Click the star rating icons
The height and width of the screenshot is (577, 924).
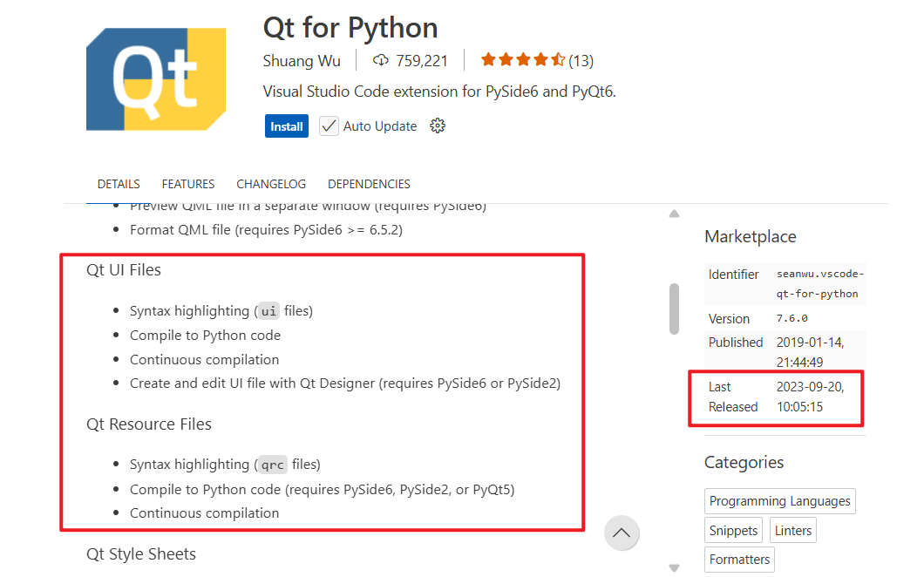coord(523,59)
